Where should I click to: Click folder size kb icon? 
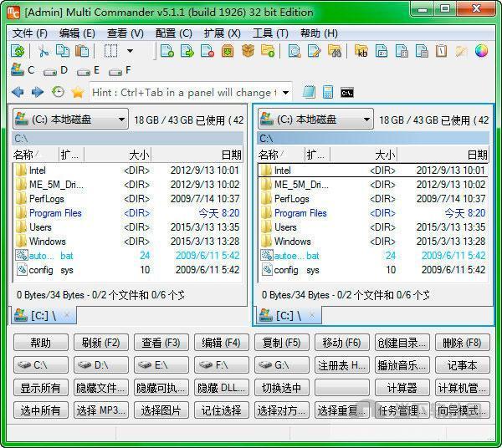click(x=361, y=51)
